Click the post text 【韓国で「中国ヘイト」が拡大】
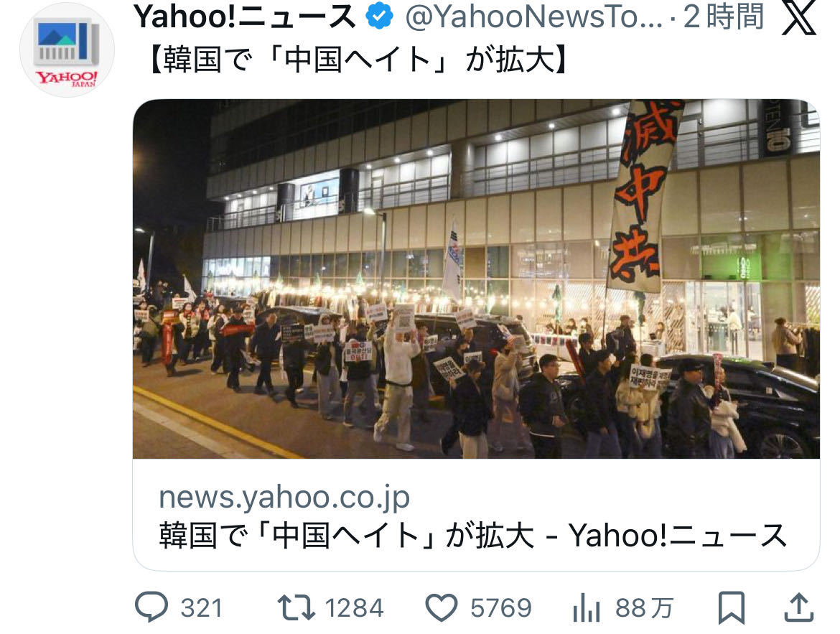 point(358,60)
